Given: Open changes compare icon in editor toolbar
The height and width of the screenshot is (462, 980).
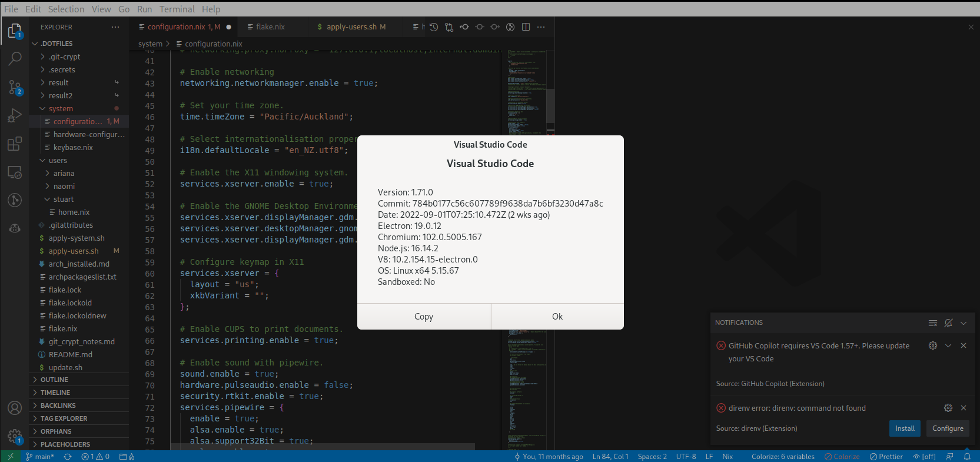Looking at the screenshot, I should 449,27.
